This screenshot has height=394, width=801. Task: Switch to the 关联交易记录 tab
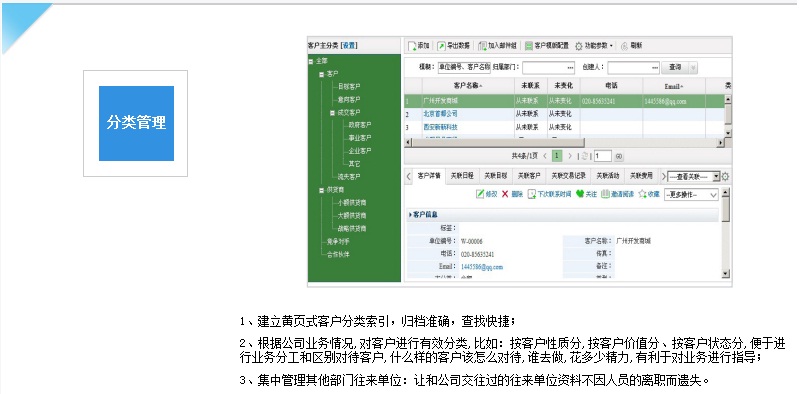[568, 176]
